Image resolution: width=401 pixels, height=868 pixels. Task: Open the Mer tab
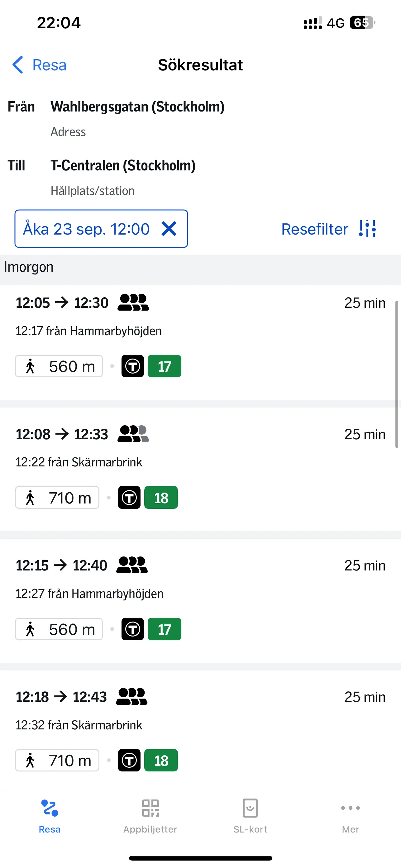pyautogui.click(x=350, y=816)
